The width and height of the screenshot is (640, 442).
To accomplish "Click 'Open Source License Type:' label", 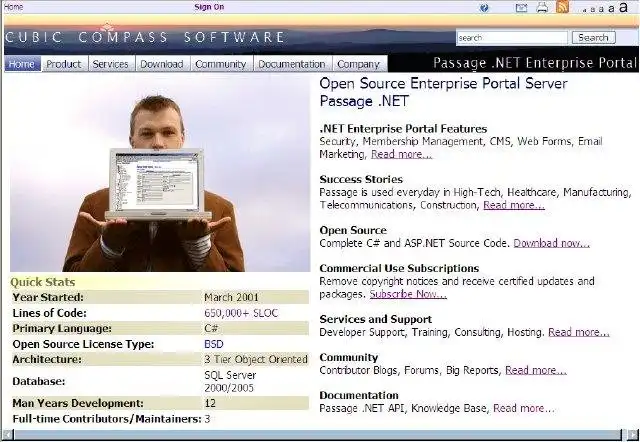I will tap(83, 344).
